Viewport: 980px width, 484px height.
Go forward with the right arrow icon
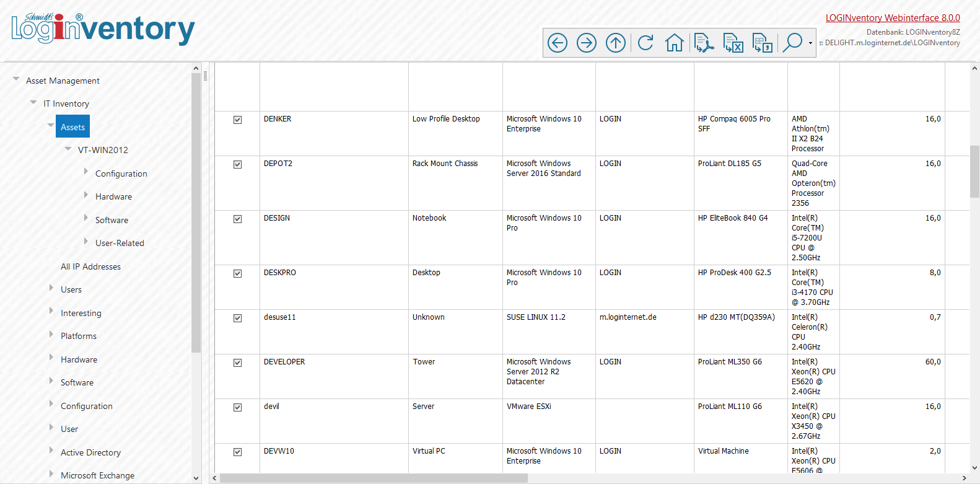pos(587,43)
